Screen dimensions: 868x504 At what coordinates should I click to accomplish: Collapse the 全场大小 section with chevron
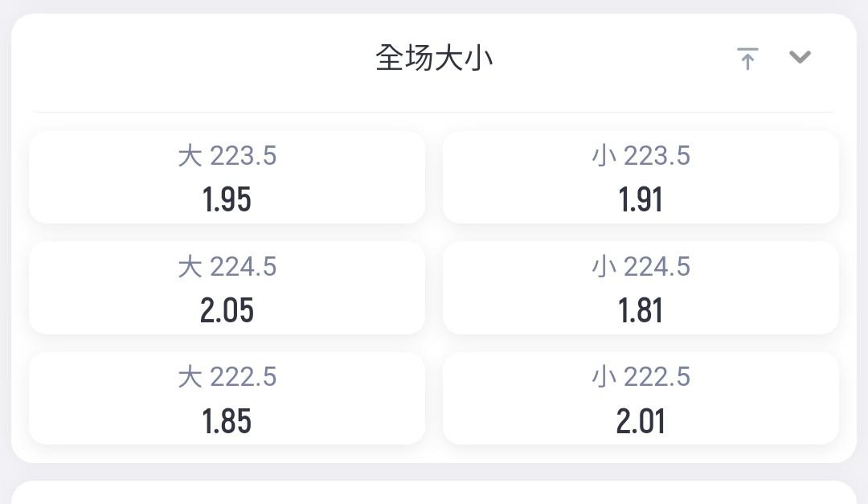800,56
